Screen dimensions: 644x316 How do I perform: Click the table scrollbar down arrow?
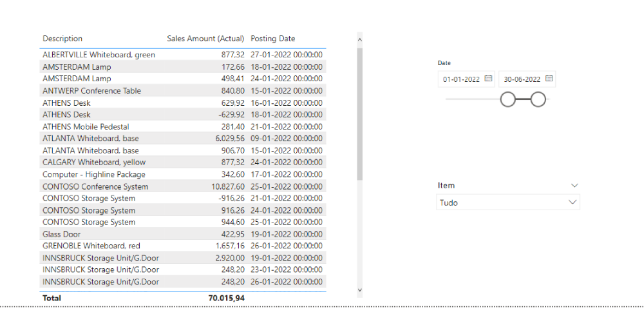359,291
